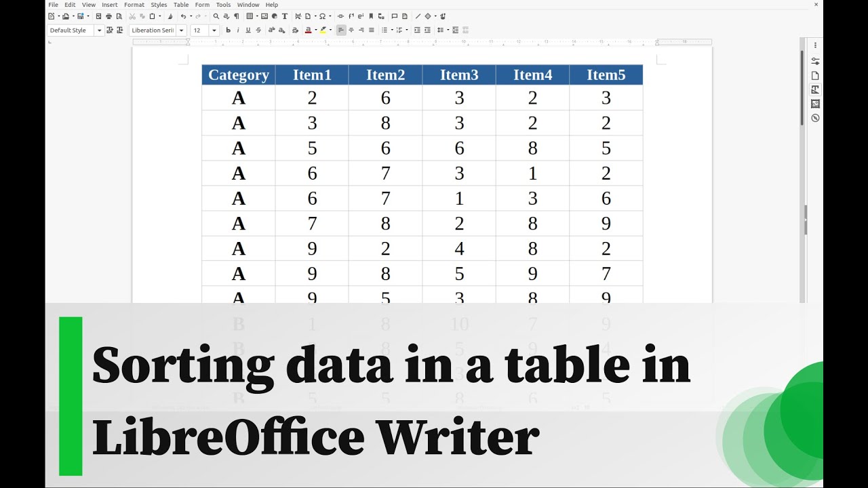Toggle Center Horizontally alignment

[x=351, y=30]
